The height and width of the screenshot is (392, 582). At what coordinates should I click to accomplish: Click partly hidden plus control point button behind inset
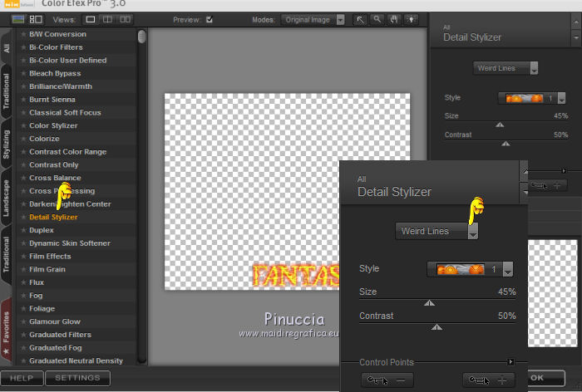548,185
